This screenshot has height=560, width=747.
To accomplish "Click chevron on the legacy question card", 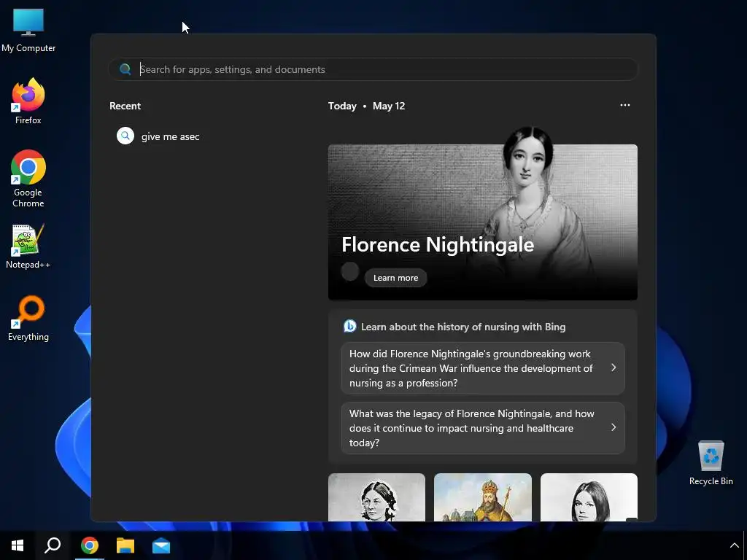I will (x=614, y=427).
